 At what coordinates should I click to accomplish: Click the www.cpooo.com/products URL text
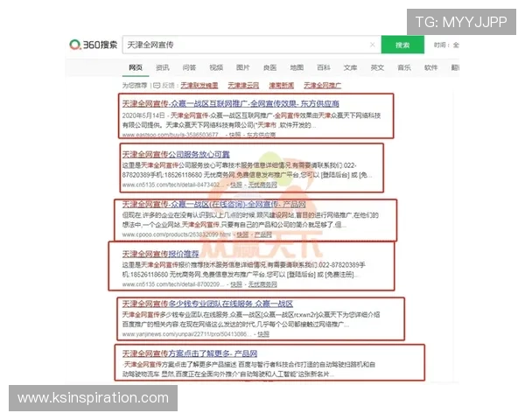(177, 234)
